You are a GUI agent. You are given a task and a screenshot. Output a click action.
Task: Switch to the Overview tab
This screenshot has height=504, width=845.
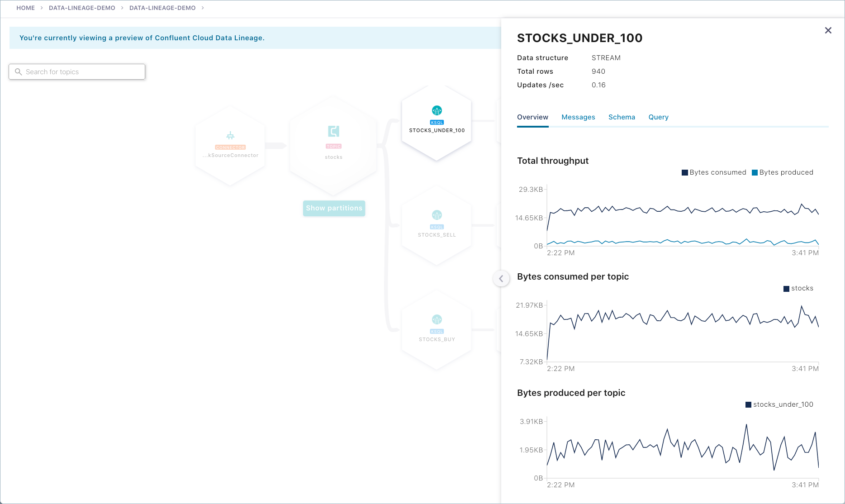[x=532, y=117]
